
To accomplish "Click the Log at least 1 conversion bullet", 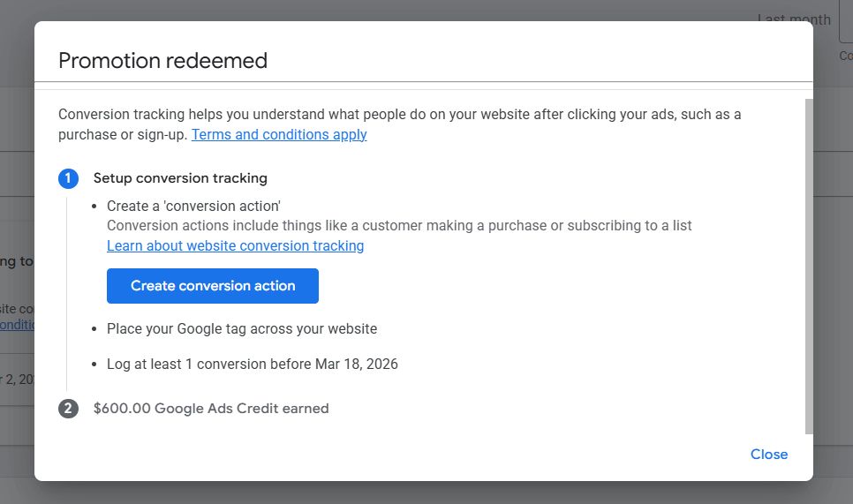I will [253, 364].
